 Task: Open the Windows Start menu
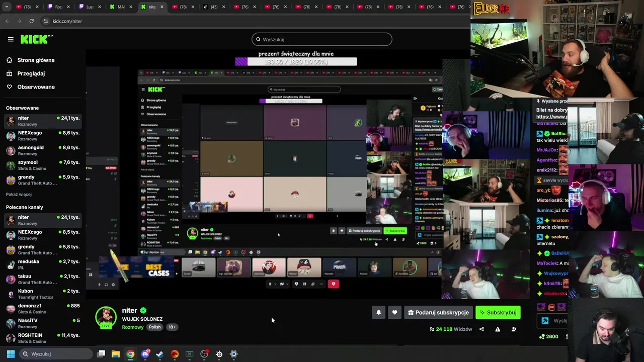(11, 354)
